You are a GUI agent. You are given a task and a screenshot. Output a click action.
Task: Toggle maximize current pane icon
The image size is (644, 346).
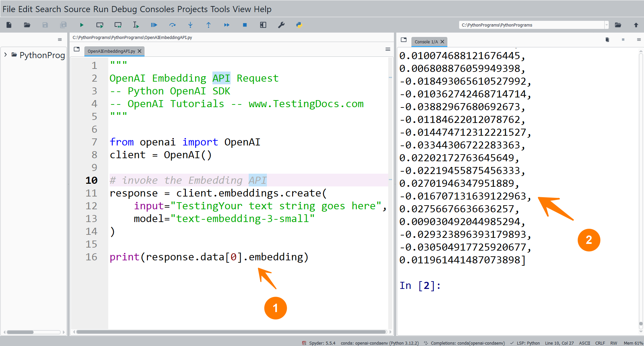[263, 25]
